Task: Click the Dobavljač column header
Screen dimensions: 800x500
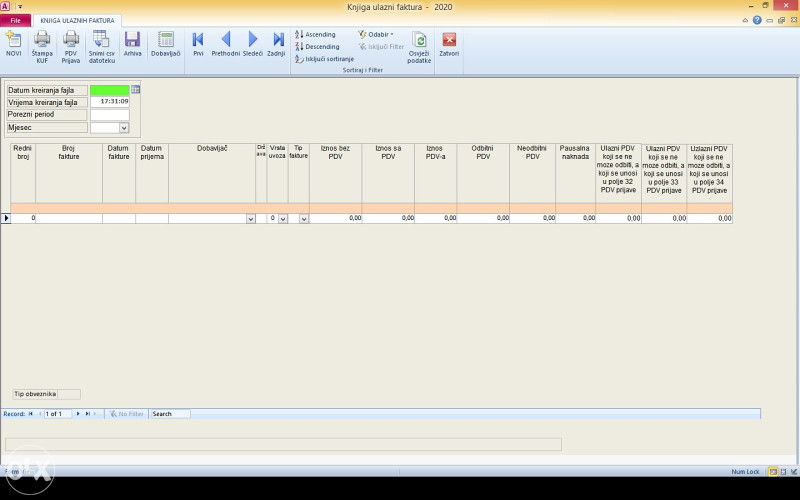Action: [x=212, y=173]
